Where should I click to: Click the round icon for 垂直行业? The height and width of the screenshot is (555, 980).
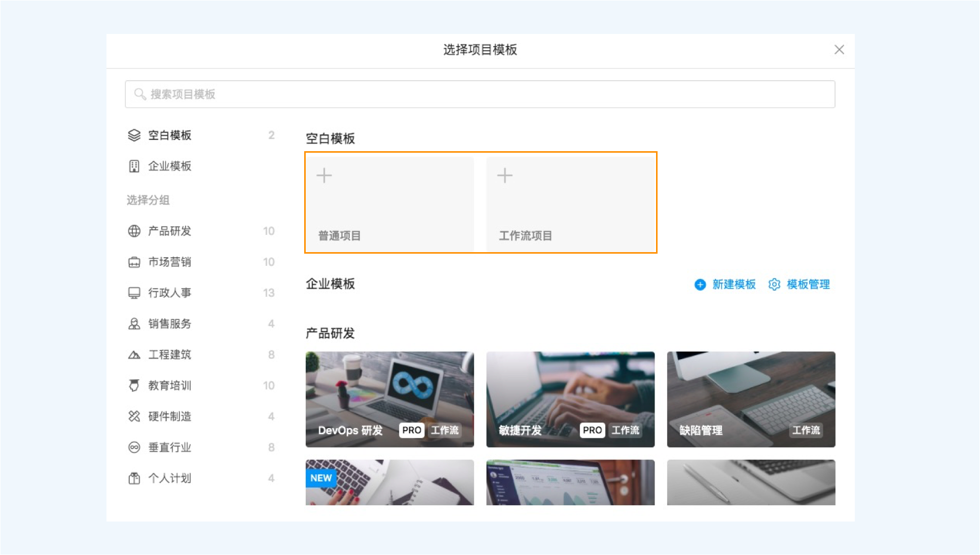coord(134,447)
